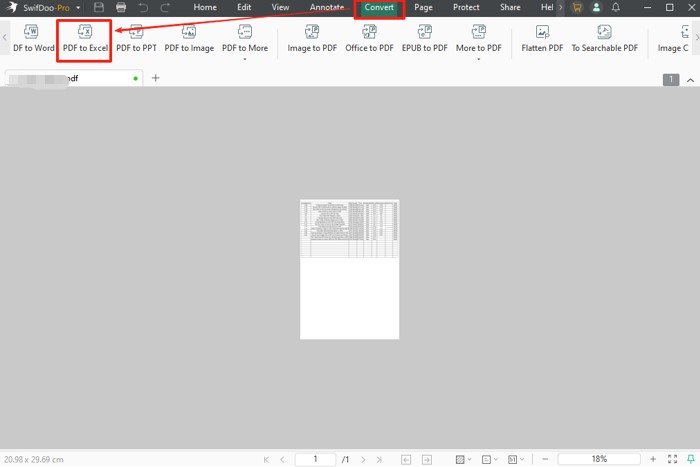Switch to the Annotate tab
Screen dimensions: 700x467
coord(327,7)
